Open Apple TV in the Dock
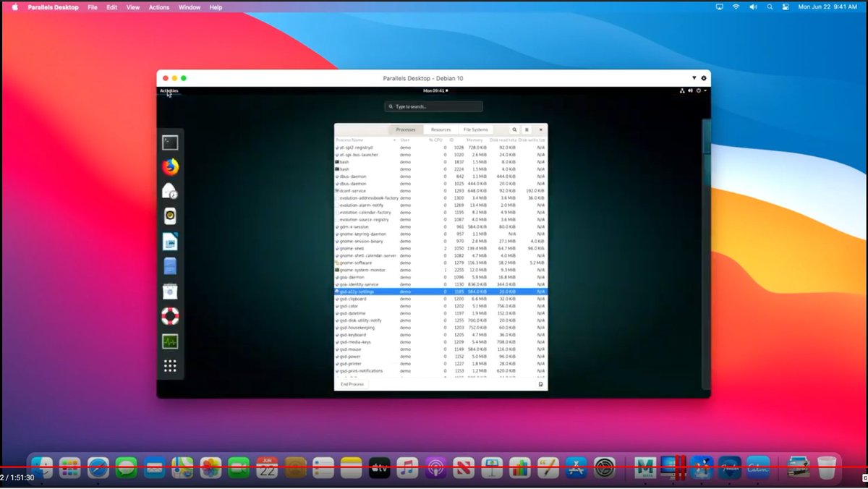Viewport: 868px width, 489px height. (x=380, y=467)
